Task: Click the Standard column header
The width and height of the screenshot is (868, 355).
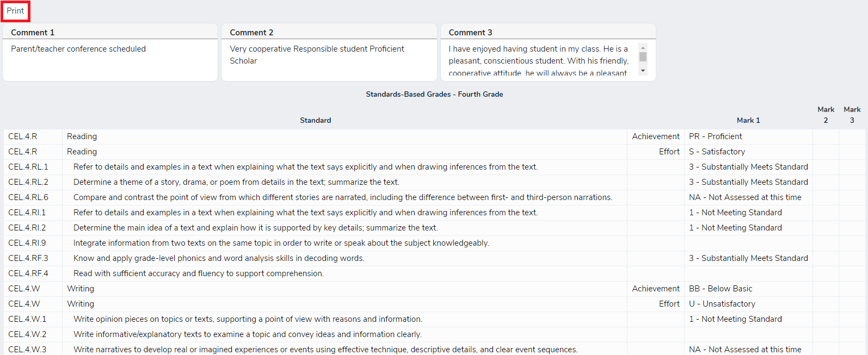Action: pyautogui.click(x=315, y=120)
